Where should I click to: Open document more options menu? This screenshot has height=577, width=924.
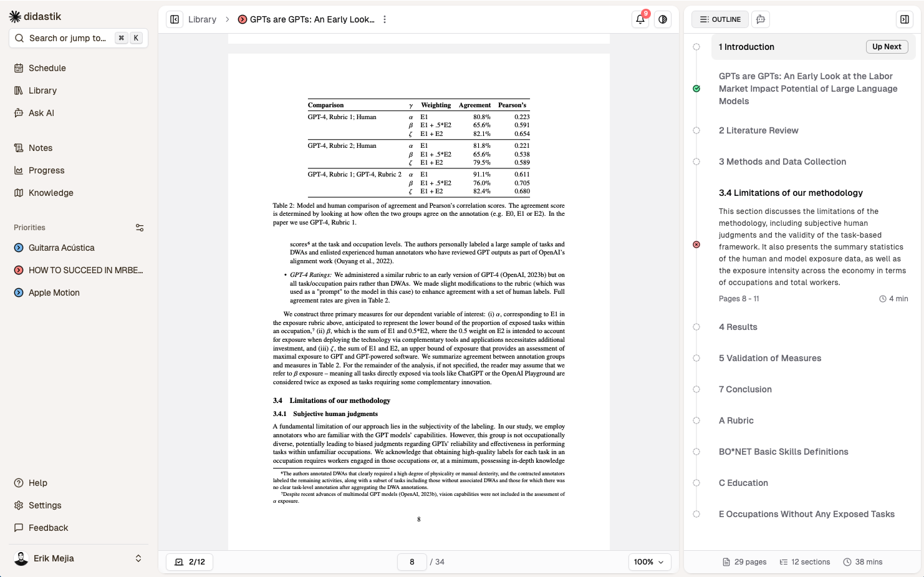(385, 19)
